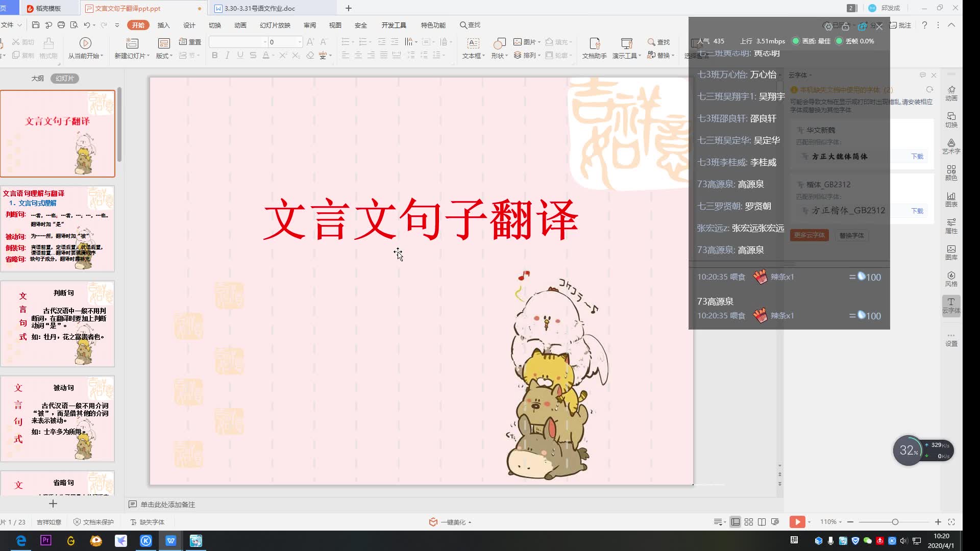Click the Print icon in quick access toolbar

click(x=61, y=25)
